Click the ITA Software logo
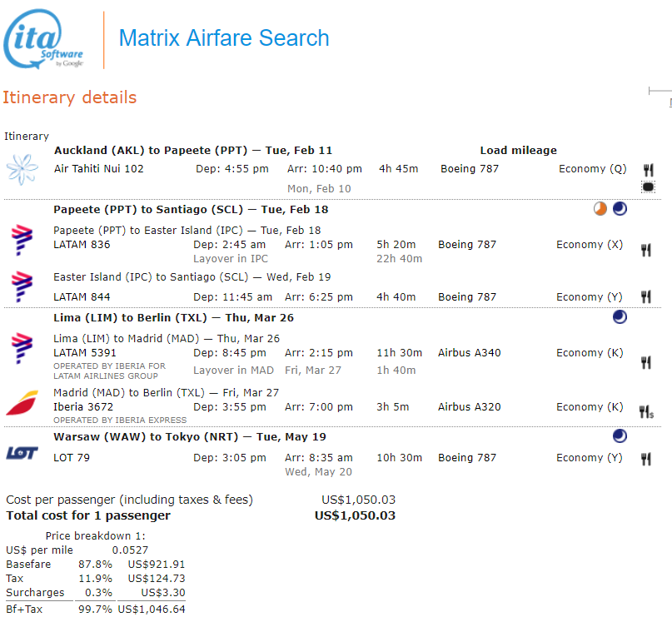This screenshot has width=672, height=622. pos(43,39)
